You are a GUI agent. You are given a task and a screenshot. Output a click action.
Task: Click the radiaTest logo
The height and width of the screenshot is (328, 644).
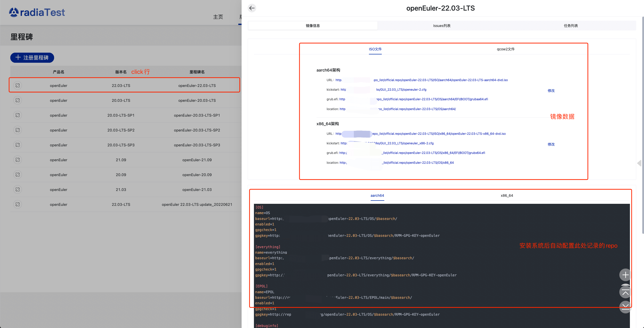[37, 12]
